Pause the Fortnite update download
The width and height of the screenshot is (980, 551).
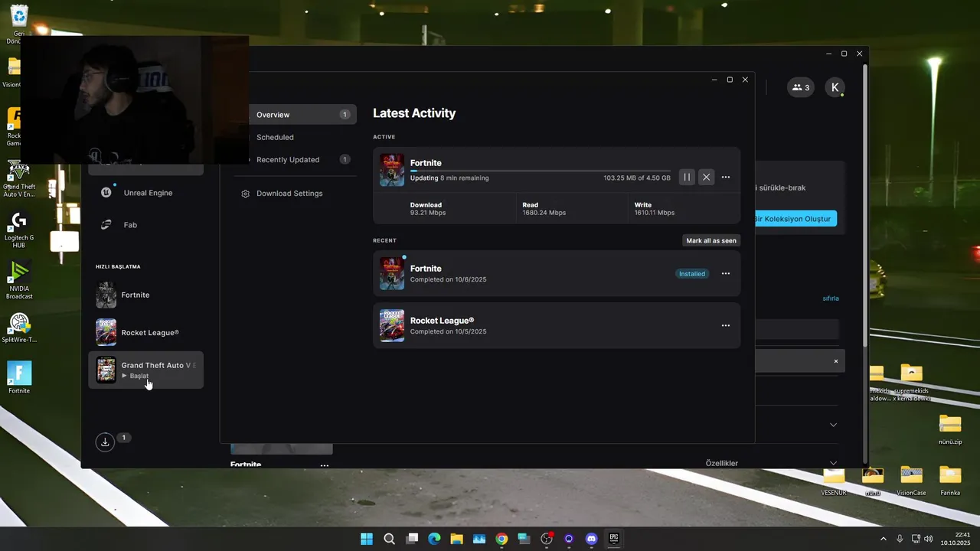[687, 178]
